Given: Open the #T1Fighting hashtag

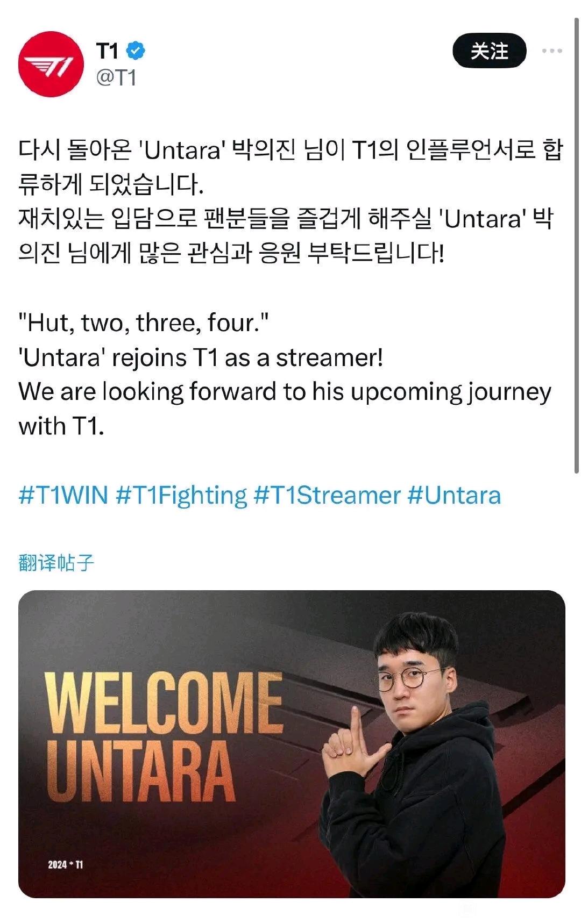Looking at the screenshot, I should pyautogui.click(x=181, y=495).
